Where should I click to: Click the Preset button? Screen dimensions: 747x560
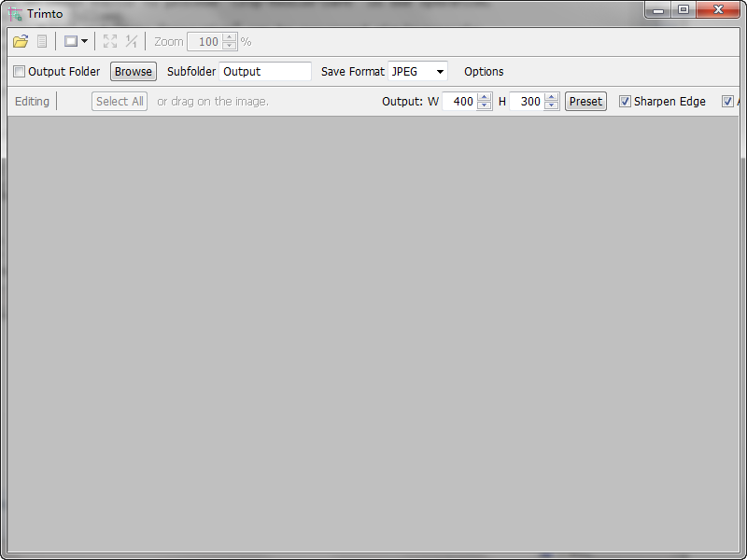tap(585, 102)
